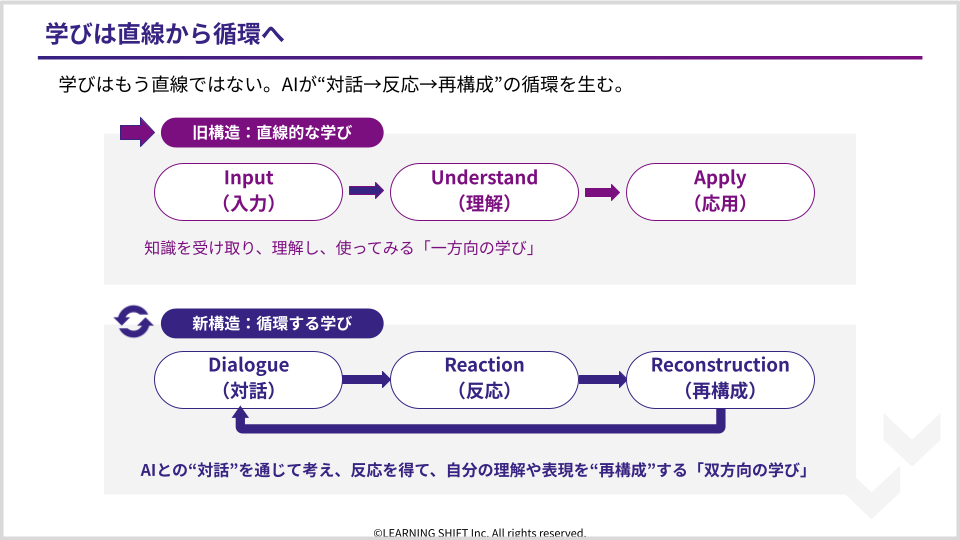Click the arrow between Input and Understand
Viewport: 960px width, 540px height.
click(x=366, y=191)
